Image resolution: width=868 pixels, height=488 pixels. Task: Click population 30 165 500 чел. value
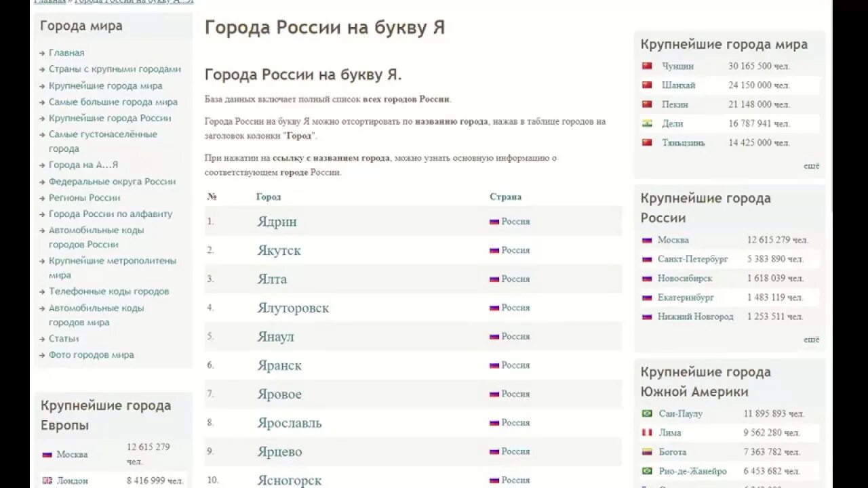tap(759, 66)
